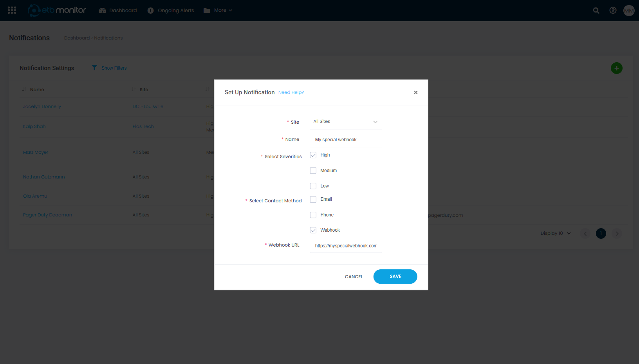
Task: Click Notifications in the breadcrumb
Action: click(108, 38)
